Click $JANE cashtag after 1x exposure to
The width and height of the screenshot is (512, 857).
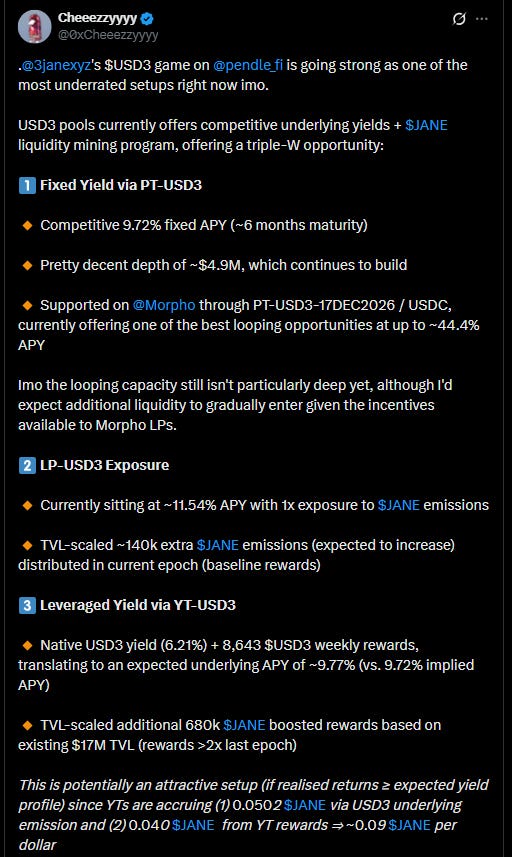coord(399,505)
